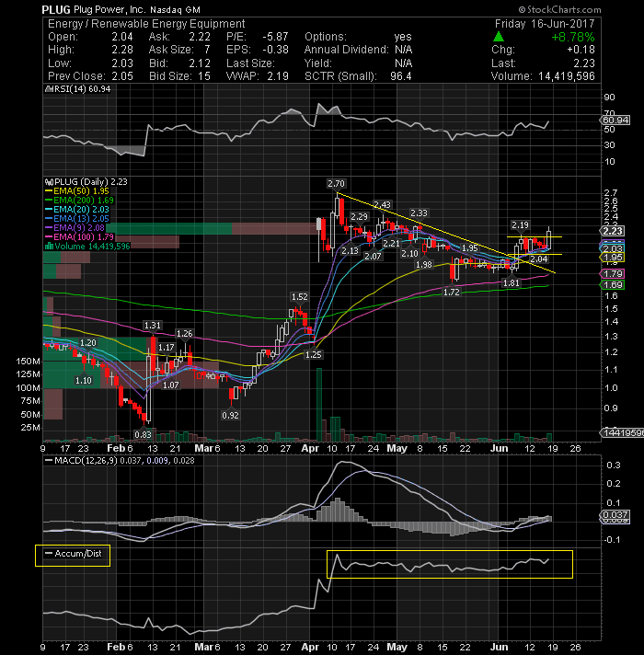Click the 1.31 February high label
Image resolution: width=644 pixels, height=655 pixels.
pyautogui.click(x=153, y=326)
